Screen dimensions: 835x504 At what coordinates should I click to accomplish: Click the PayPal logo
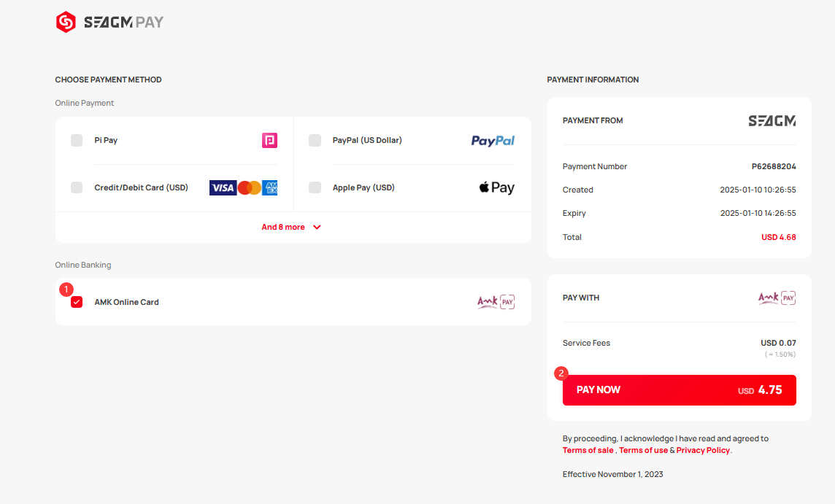493,141
